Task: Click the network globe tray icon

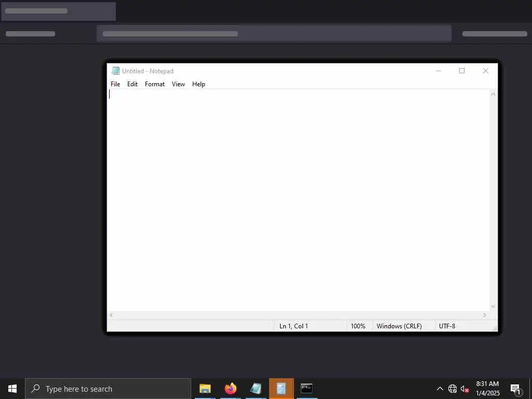Action: pos(453,389)
